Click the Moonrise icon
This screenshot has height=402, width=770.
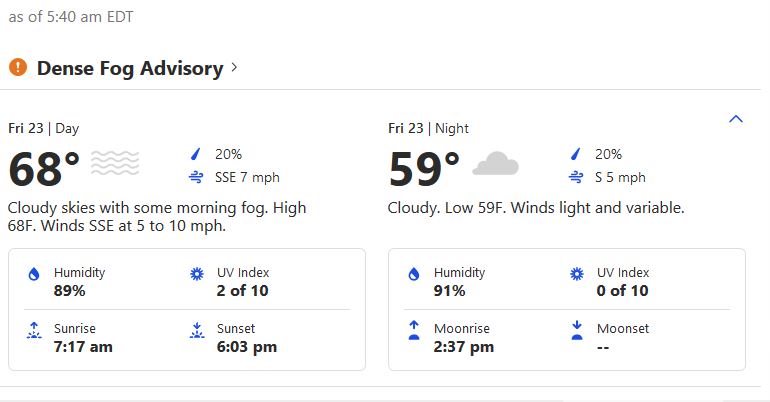click(414, 331)
